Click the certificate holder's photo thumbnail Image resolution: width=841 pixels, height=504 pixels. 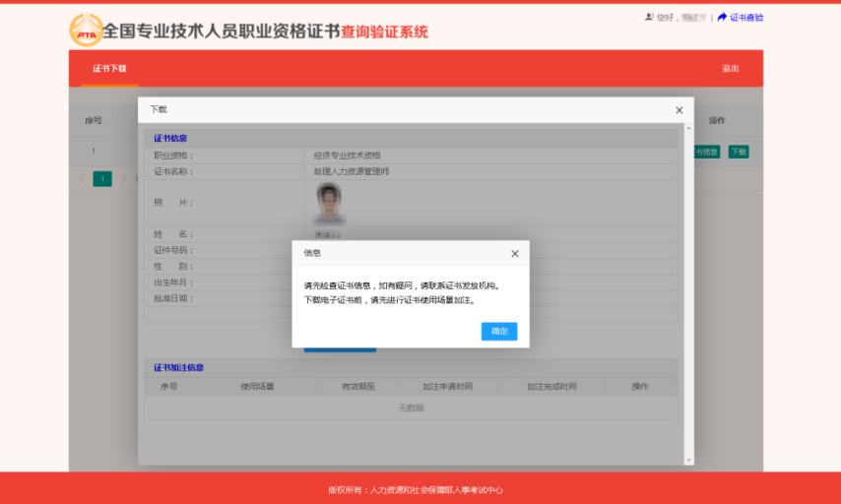329,203
